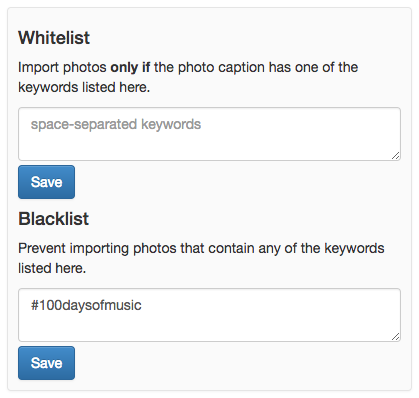
Task: Click the #100daysofmusic keyword text
Action: [86, 305]
